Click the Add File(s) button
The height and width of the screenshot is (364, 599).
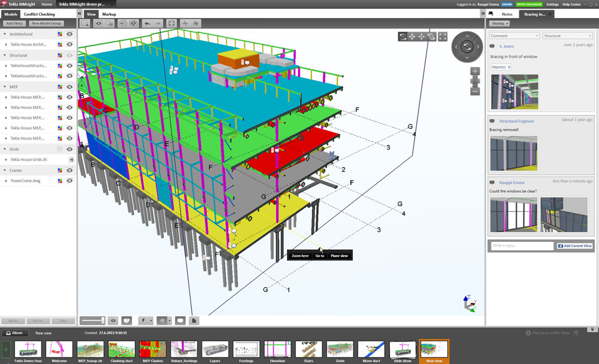pyautogui.click(x=14, y=23)
